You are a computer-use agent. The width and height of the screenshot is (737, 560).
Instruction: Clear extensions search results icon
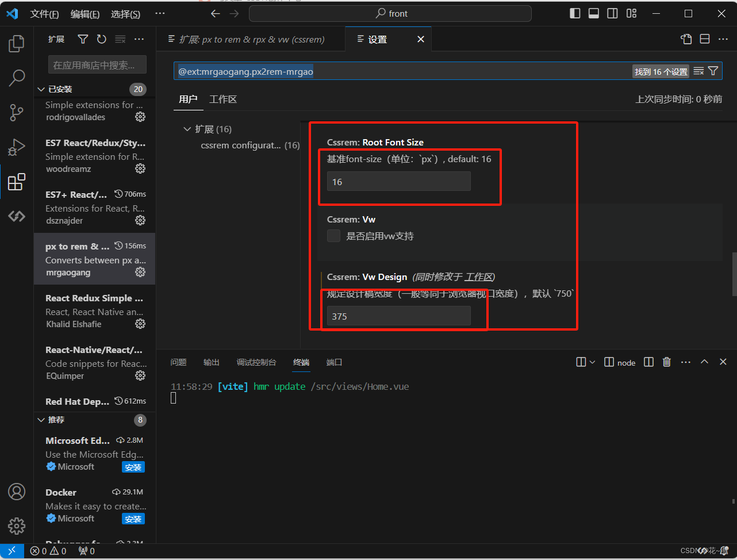120,39
